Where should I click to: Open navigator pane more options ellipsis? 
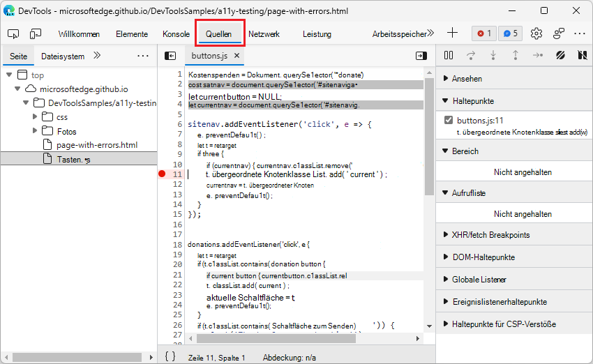[x=143, y=56]
